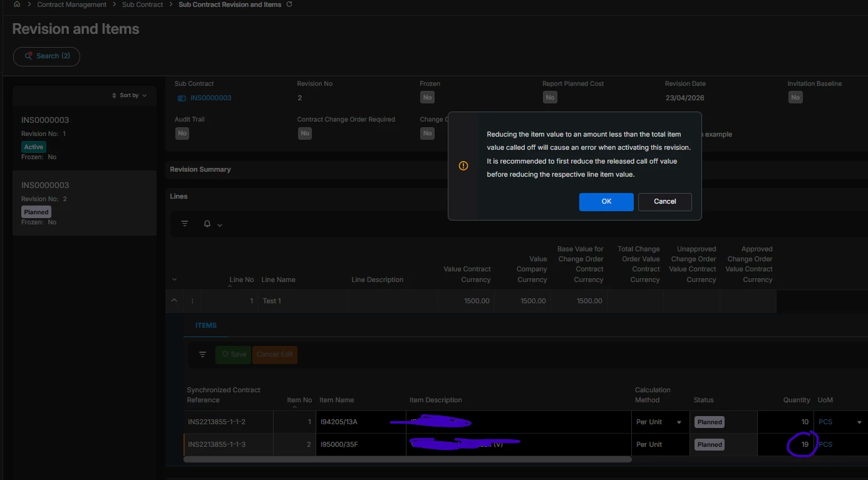The image size is (868, 480).
Task: Click the filter icon in the Items toolbar
Action: 202,355
